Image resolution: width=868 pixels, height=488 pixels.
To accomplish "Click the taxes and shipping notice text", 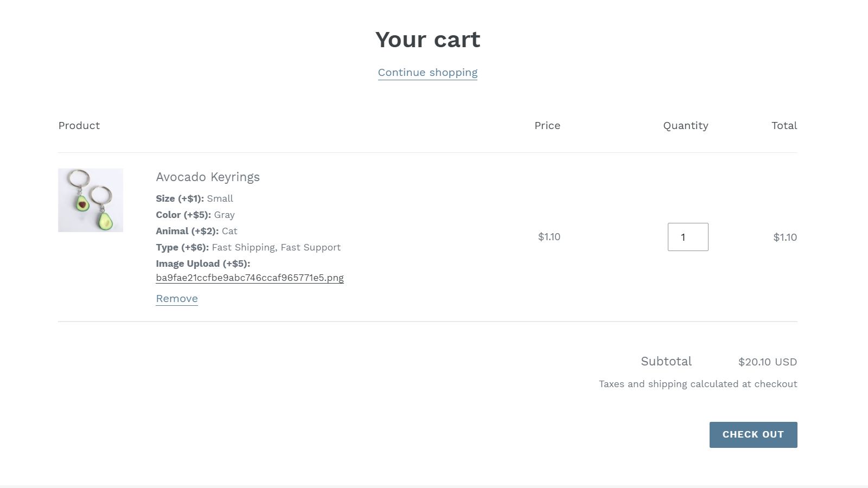I will pyautogui.click(x=698, y=383).
